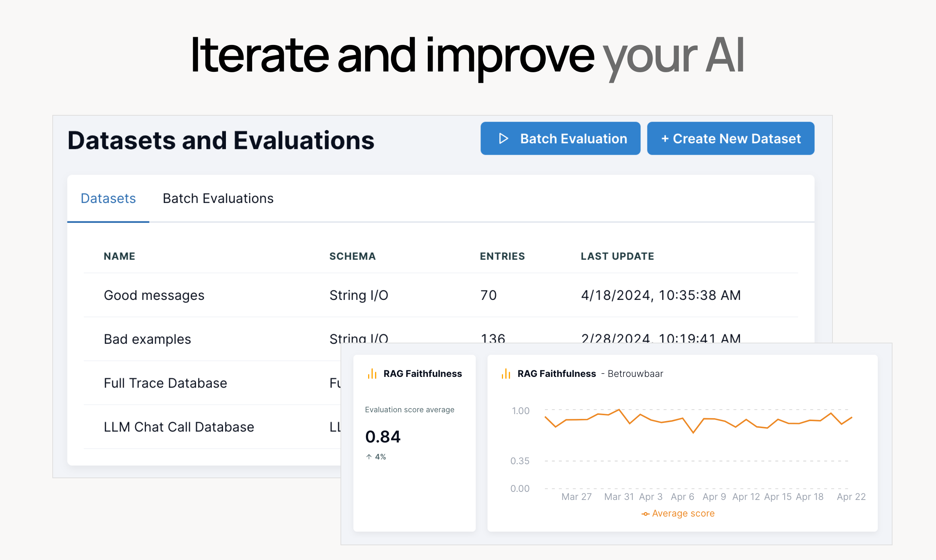Image resolution: width=936 pixels, height=560 pixels.
Task: Sort by the NAME column header
Action: click(119, 256)
